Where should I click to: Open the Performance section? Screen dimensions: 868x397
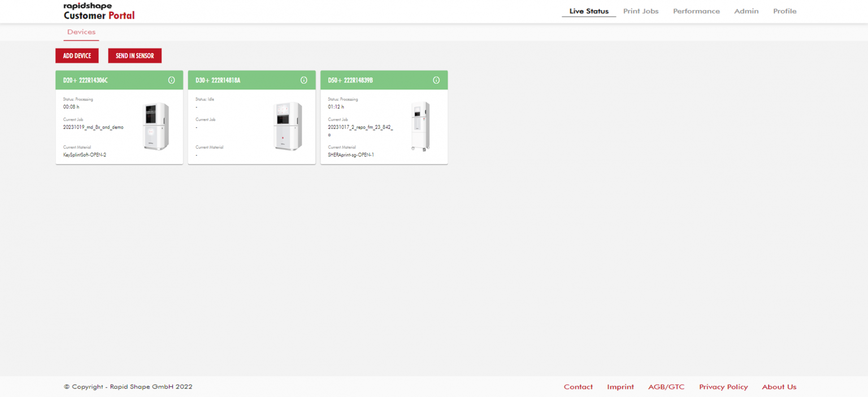pyautogui.click(x=696, y=11)
